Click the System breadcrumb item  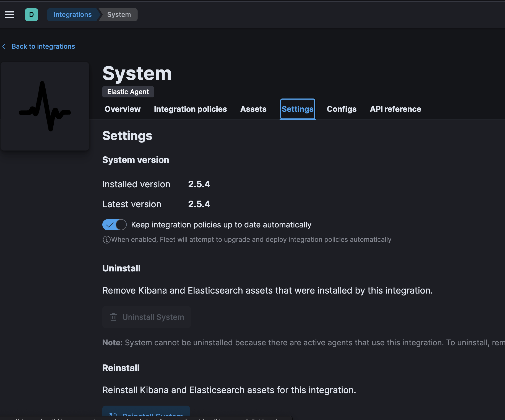pyautogui.click(x=119, y=15)
